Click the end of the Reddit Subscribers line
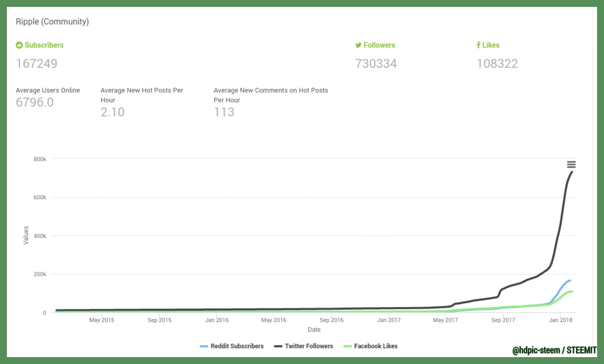The image size is (604, 364). (570, 281)
